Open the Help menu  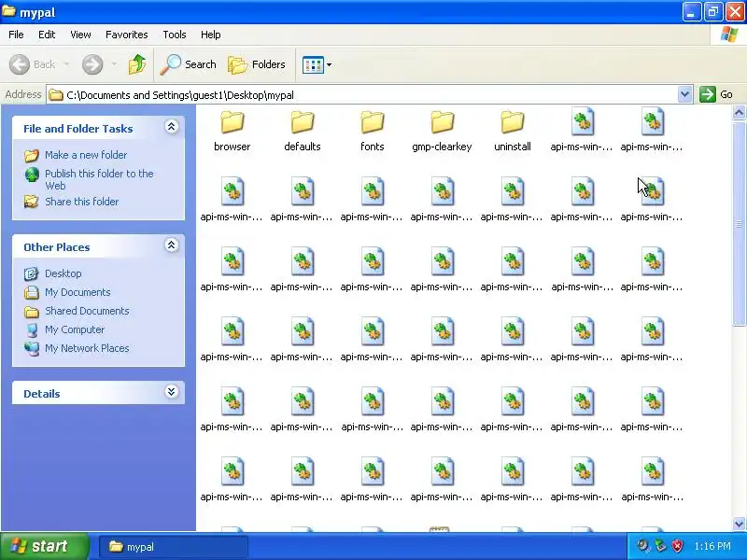pyautogui.click(x=211, y=35)
